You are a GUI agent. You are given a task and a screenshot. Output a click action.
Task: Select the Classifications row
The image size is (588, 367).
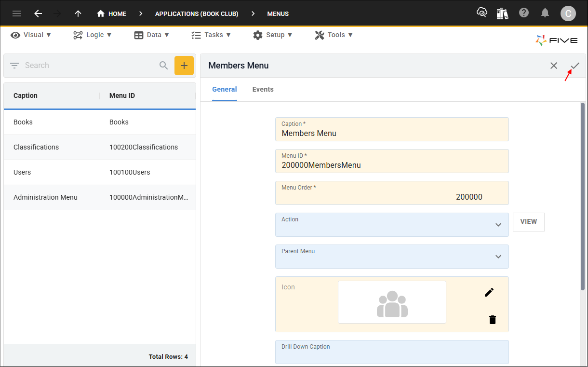tap(100, 147)
